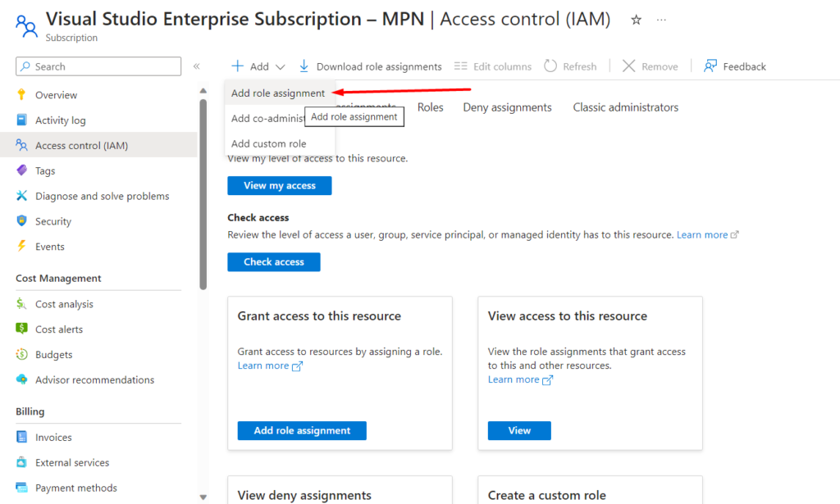The height and width of the screenshot is (504, 840).
Task: Choose Add custom role from the dropdown
Action: [x=281, y=143]
